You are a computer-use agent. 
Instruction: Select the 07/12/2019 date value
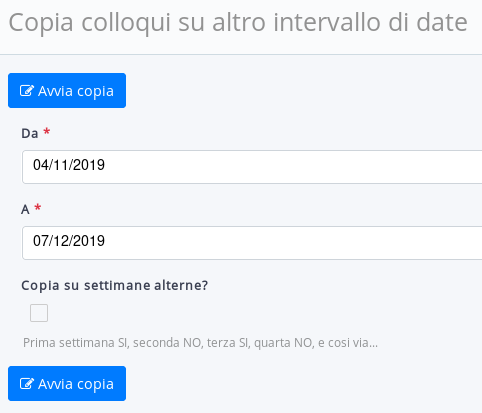point(69,241)
